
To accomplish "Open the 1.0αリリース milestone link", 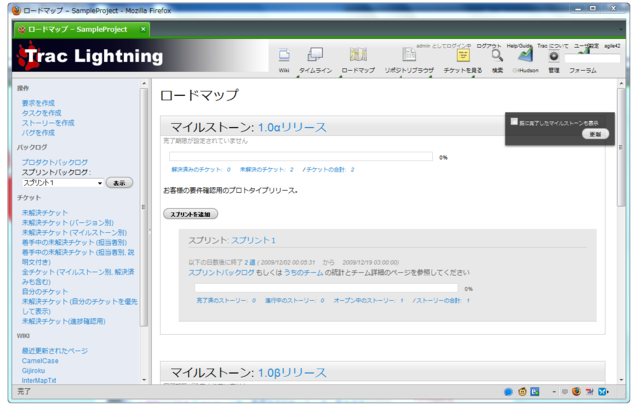I will tap(292, 127).
